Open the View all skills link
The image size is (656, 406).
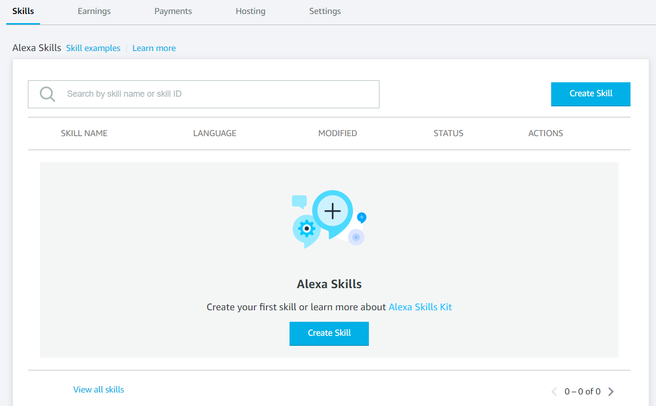click(99, 390)
